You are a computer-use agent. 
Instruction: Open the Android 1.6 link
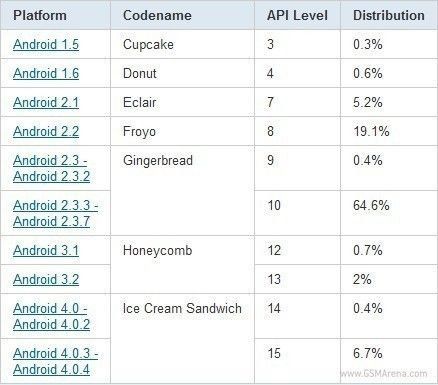[46, 74]
